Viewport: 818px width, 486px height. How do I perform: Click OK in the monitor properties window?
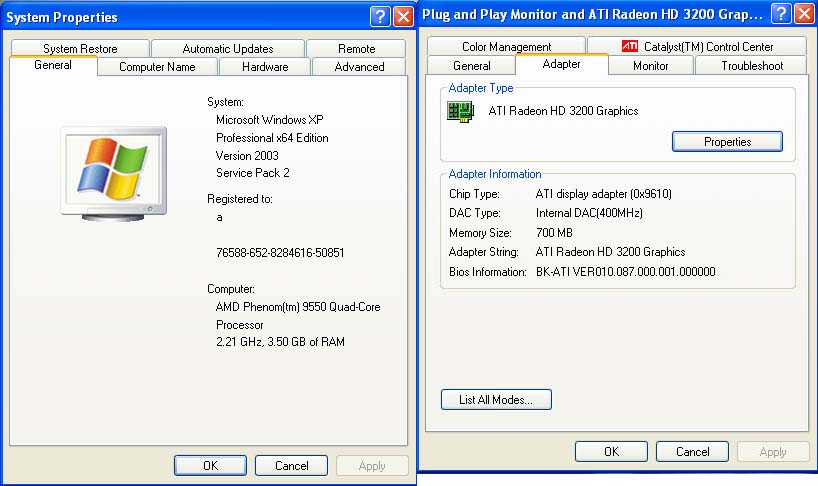point(611,452)
